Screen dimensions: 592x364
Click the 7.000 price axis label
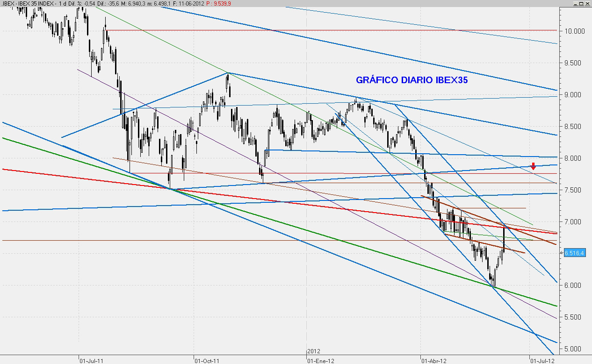(575, 222)
